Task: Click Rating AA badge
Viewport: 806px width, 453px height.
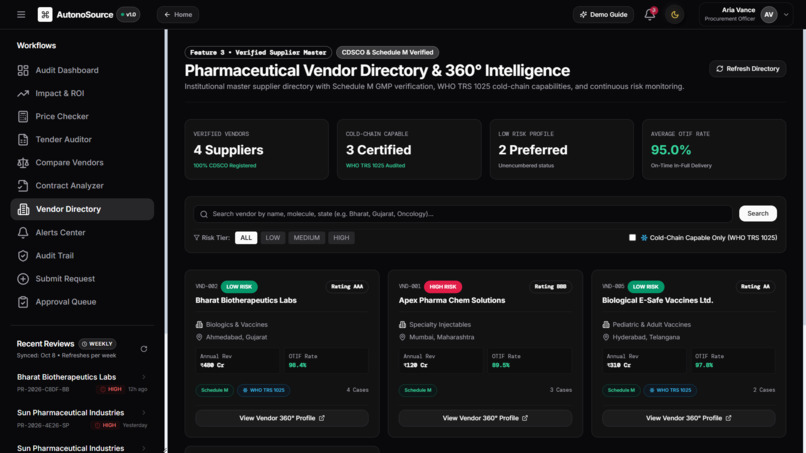Action: 755,286
